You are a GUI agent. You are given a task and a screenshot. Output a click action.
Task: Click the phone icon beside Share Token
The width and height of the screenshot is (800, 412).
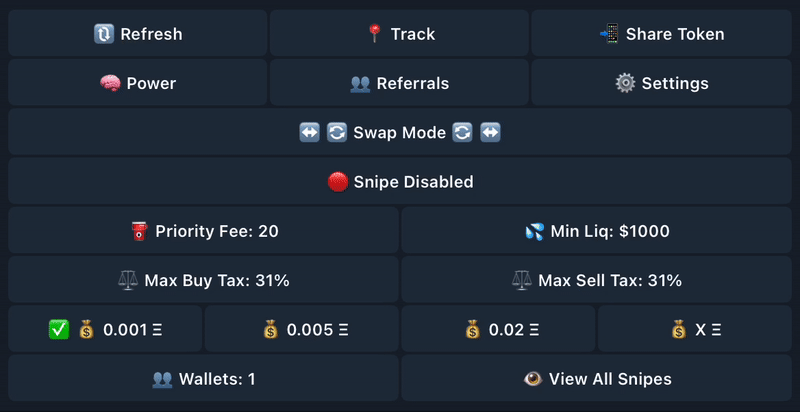coord(609,34)
